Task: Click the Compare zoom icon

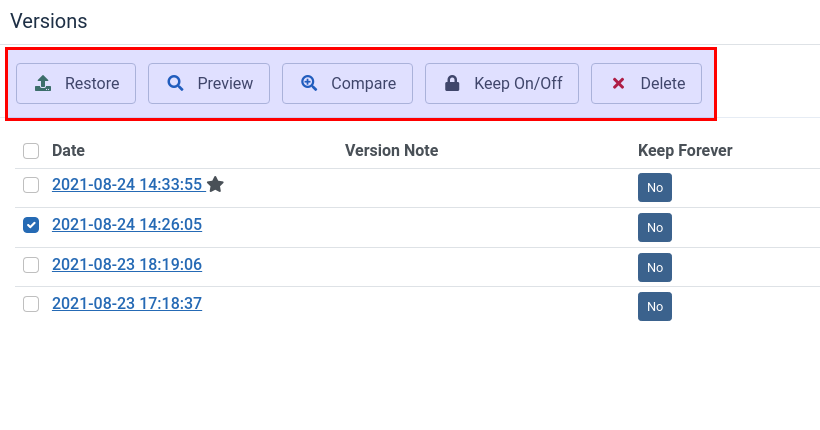Action: [x=309, y=84]
